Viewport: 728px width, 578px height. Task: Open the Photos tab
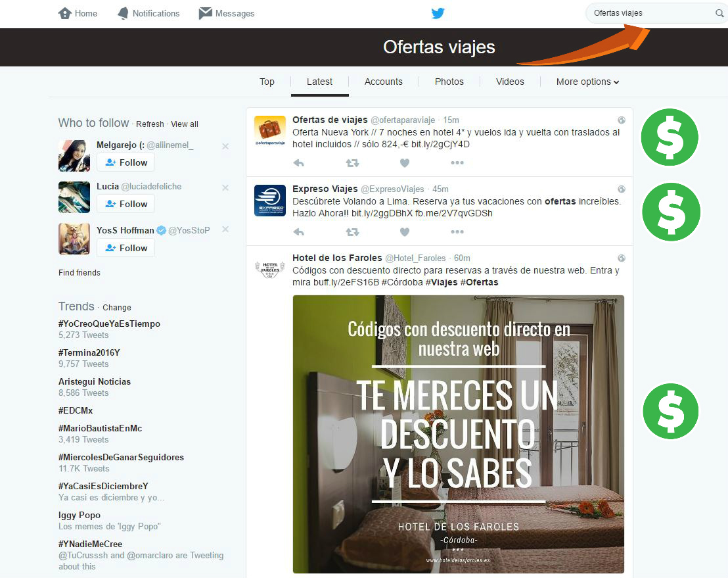point(449,82)
